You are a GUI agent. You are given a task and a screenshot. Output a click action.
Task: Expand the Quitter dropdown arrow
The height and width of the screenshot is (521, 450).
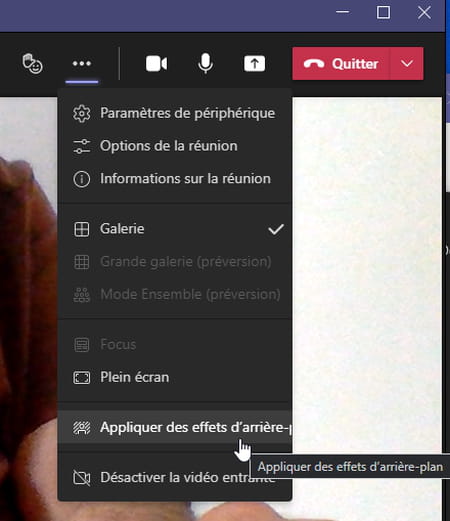click(407, 63)
